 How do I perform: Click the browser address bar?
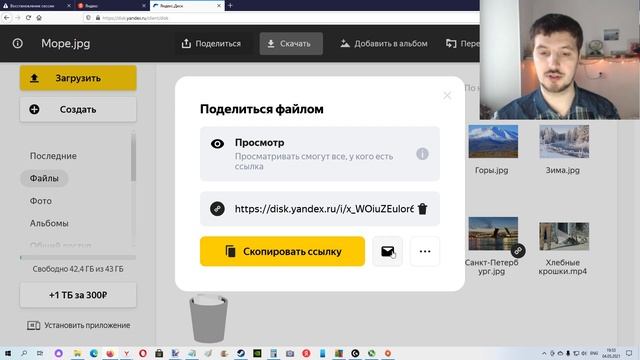pyautogui.click(x=282, y=18)
